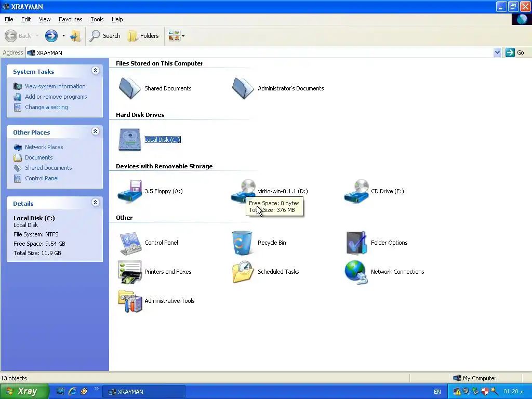Click the Hard Disk Drives heading
The width and height of the screenshot is (532, 399).
[140, 115]
